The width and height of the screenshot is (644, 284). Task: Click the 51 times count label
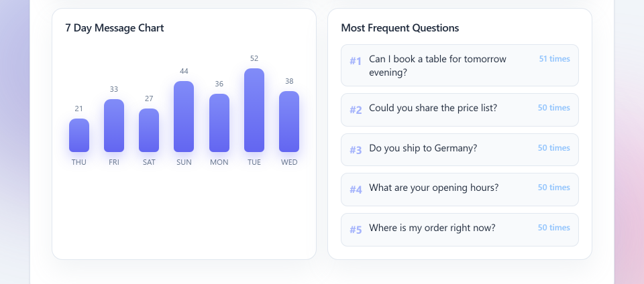point(555,58)
